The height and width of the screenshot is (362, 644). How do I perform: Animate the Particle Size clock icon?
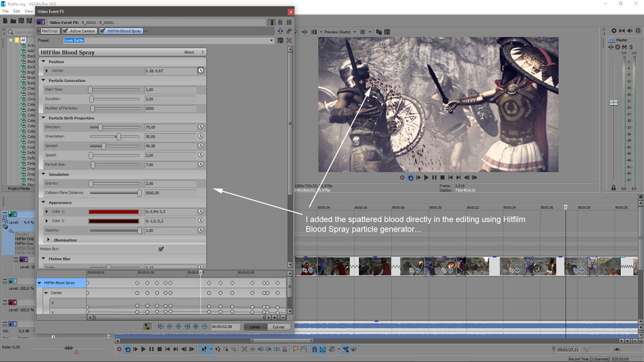(200, 164)
